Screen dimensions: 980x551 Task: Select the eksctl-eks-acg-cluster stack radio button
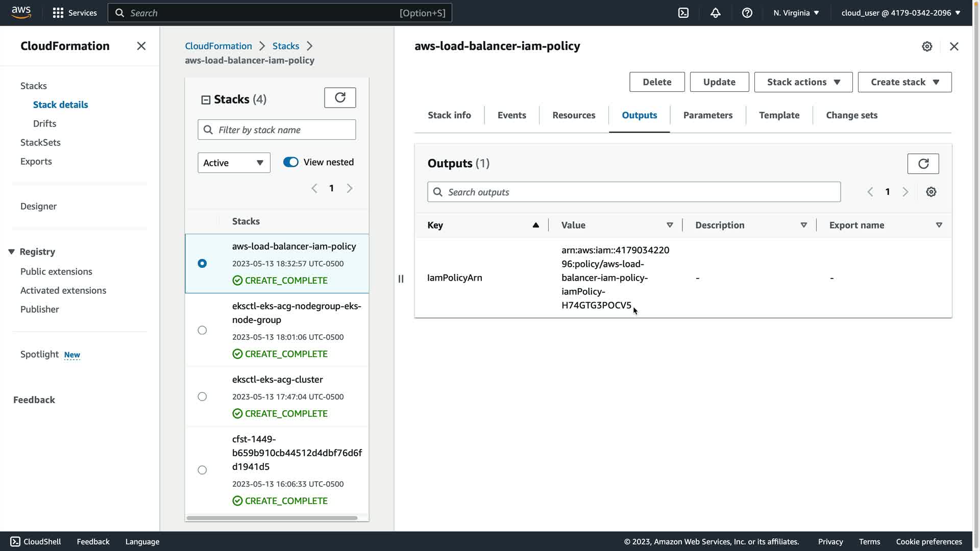202,396
